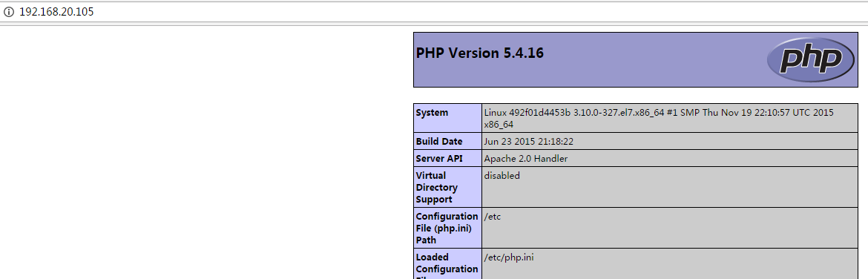The image size is (868, 279).
Task: Click the purple PHP header banner
Action: point(636,59)
